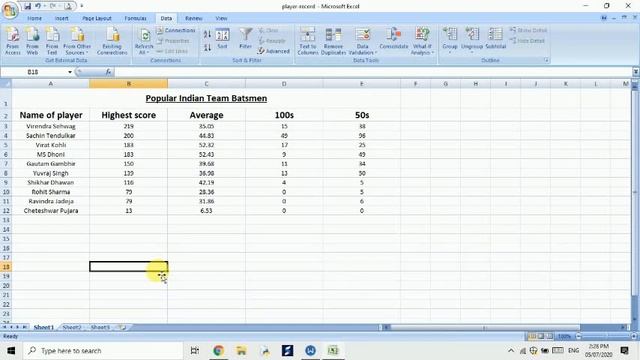Click the zoom slider in status bar
The image size is (640, 360).
pyautogui.click(x=606, y=336)
